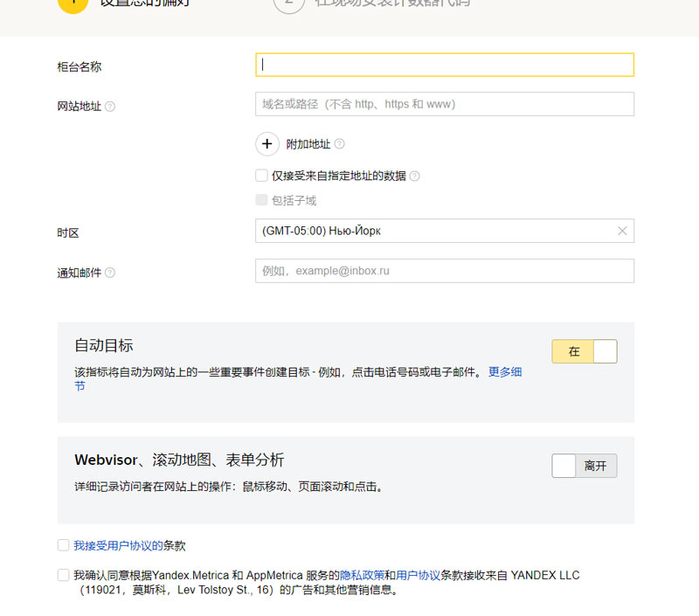
Task: Check the 包括子域 checkbox
Action: [x=261, y=200]
